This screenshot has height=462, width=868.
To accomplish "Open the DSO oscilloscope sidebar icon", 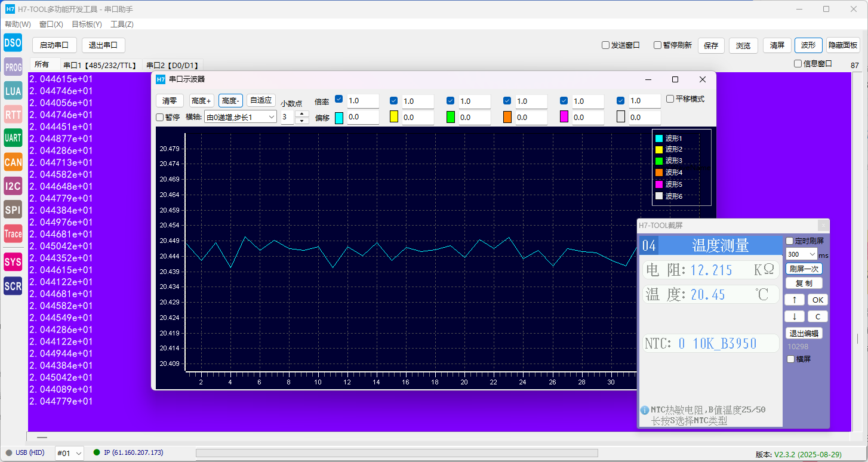I will click(13, 43).
